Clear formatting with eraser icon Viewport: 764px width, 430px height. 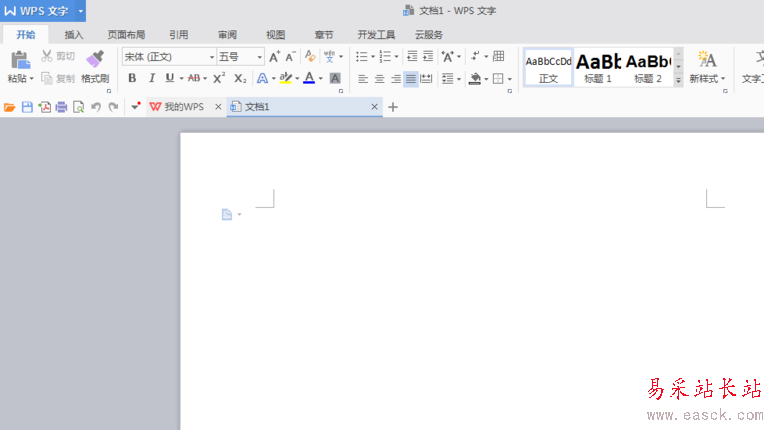click(x=310, y=56)
